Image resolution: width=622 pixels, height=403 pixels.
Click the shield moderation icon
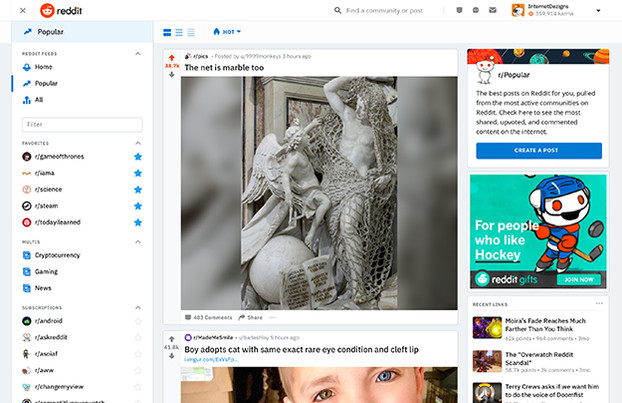(459, 10)
